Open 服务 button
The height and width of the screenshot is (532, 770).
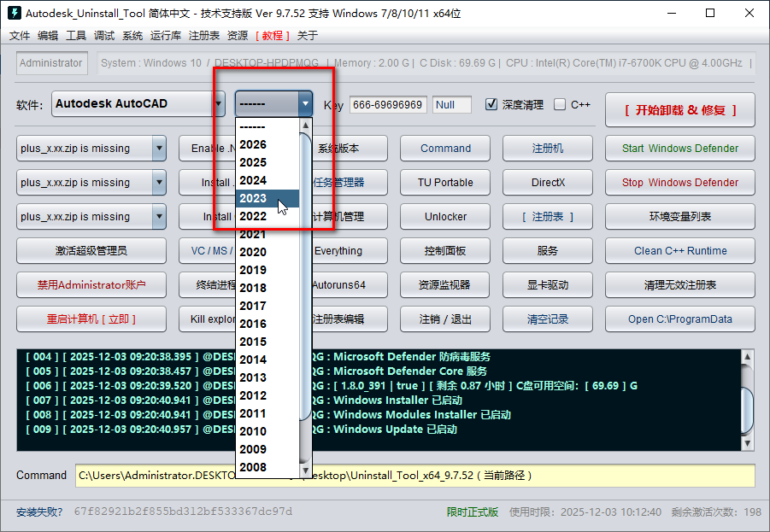click(548, 251)
